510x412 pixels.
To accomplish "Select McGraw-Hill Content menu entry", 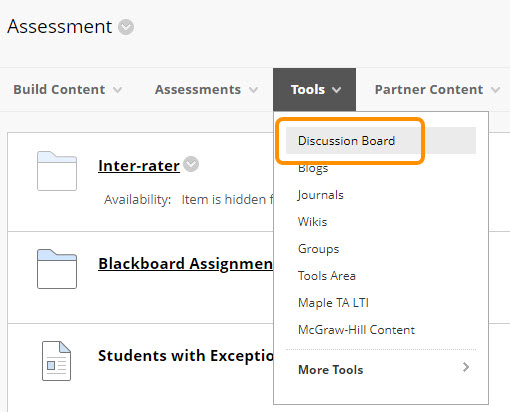I will pos(356,330).
